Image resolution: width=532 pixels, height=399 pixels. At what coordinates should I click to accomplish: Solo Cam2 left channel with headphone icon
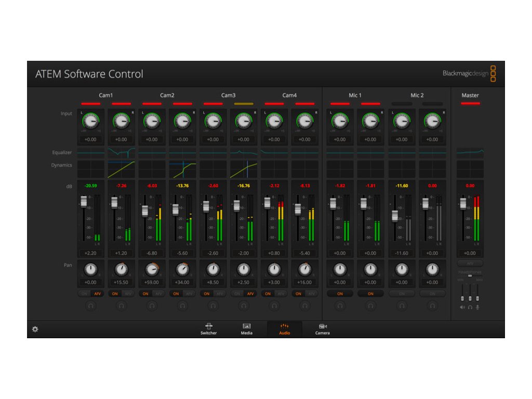pyautogui.click(x=152, y=305)
